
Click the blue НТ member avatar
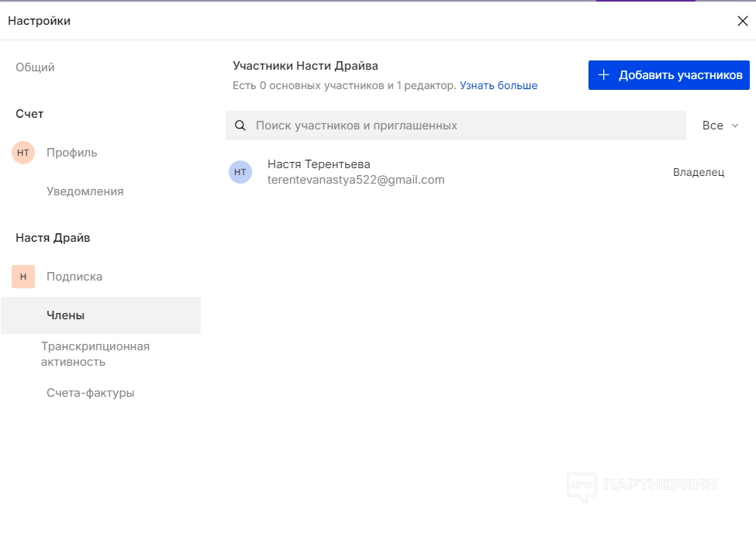pos(240,172)
